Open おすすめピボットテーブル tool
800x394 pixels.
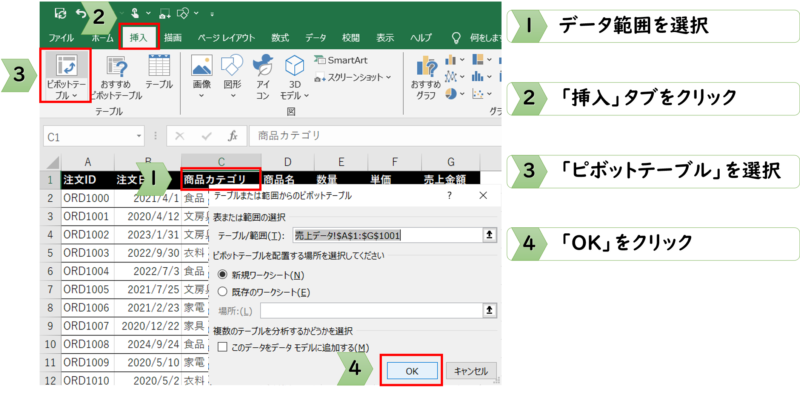116,77
